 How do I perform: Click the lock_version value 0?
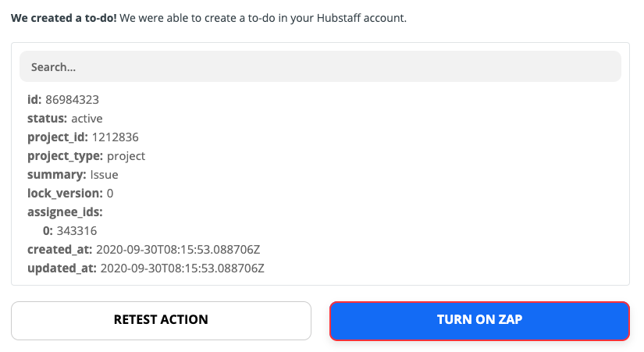click(110, 194)
